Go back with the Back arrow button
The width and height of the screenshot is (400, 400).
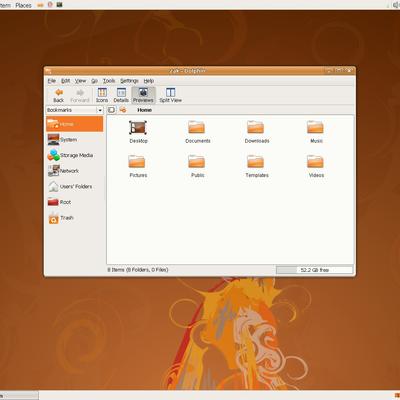[59, 95]
